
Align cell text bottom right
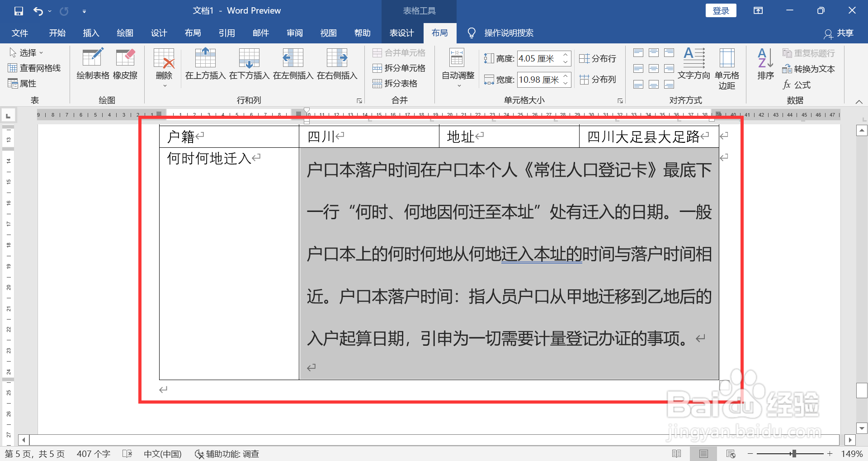click(x=669, y=85)
